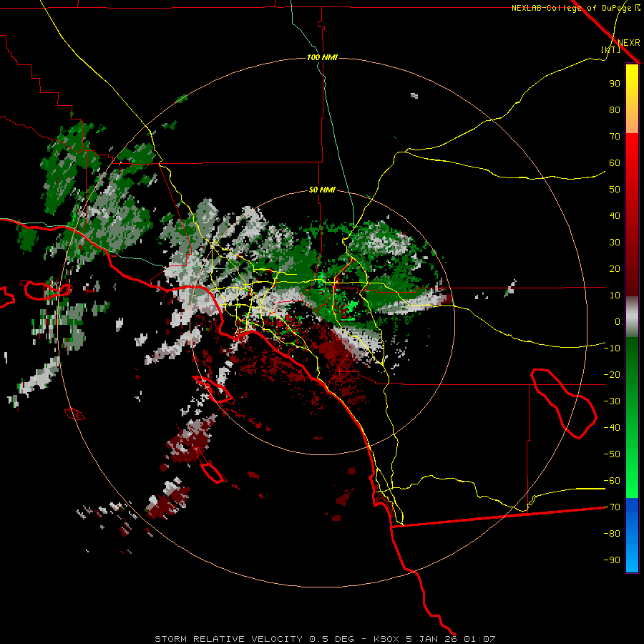Click the "KSOX" station ID in the caption
644x644 pixels.
coord(386,639)
